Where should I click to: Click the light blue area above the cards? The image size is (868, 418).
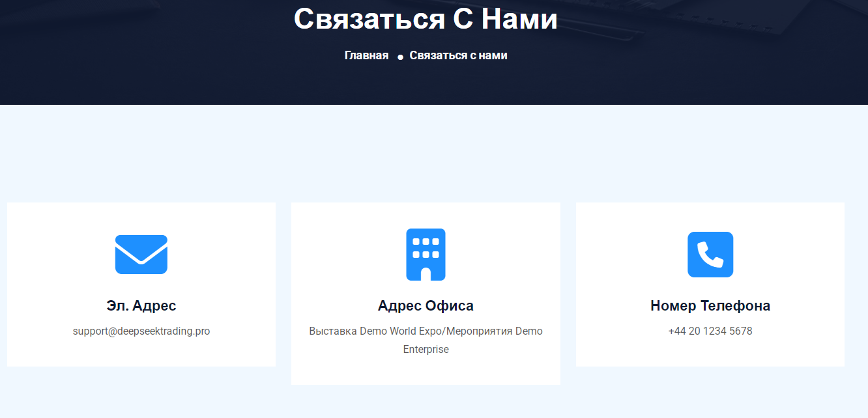(434, 153)
